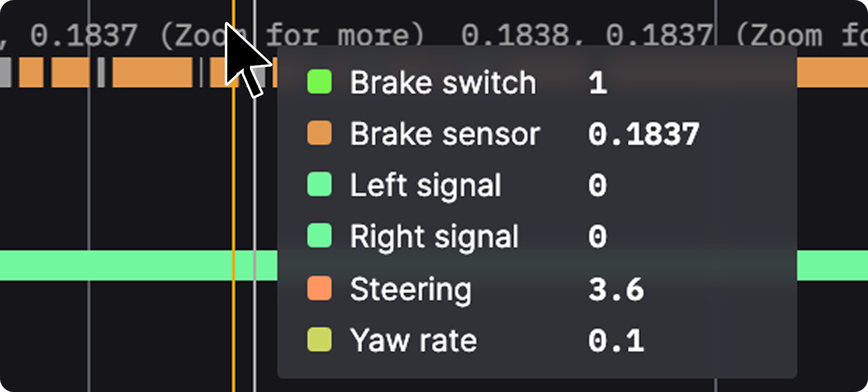Click the Yaw rate yellow swatch
This screenshot has width=868, height=392.
point(319,340)
